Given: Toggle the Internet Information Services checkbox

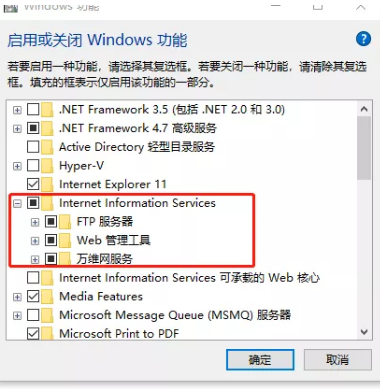Looking at the screenshot, I should coord(33,203).
